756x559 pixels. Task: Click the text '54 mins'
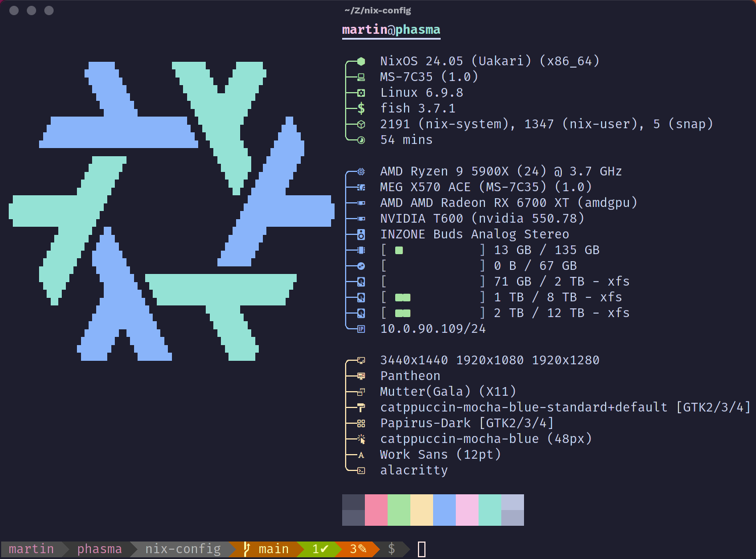[406, 140]
